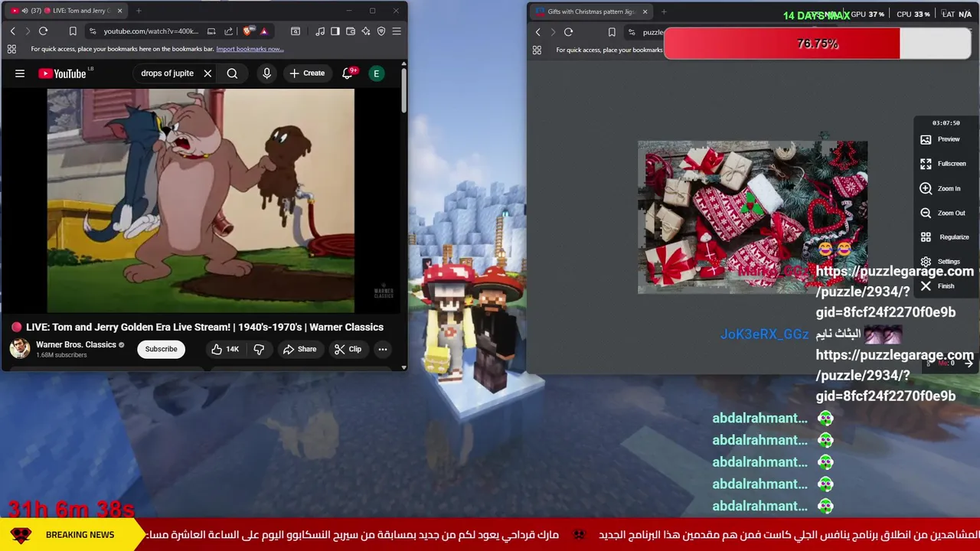Click the share icon in the YouTube address bar
Viewport: 980px width, 551px height.
pyautogui.click(x=228, y=31)
